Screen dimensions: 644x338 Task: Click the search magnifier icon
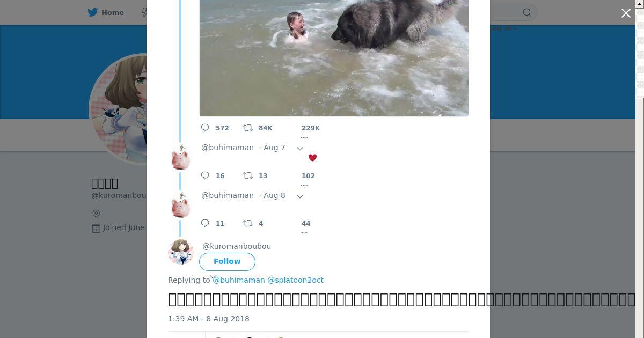pos(527,12)
